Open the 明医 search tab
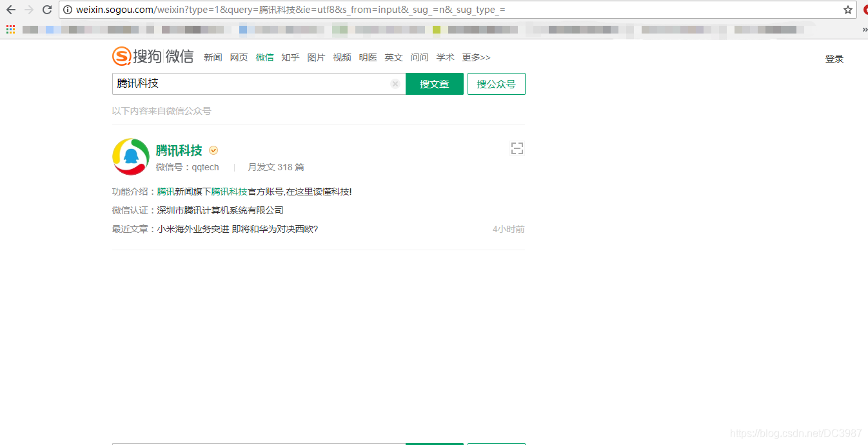868x445 pixels. coord(368,57)
